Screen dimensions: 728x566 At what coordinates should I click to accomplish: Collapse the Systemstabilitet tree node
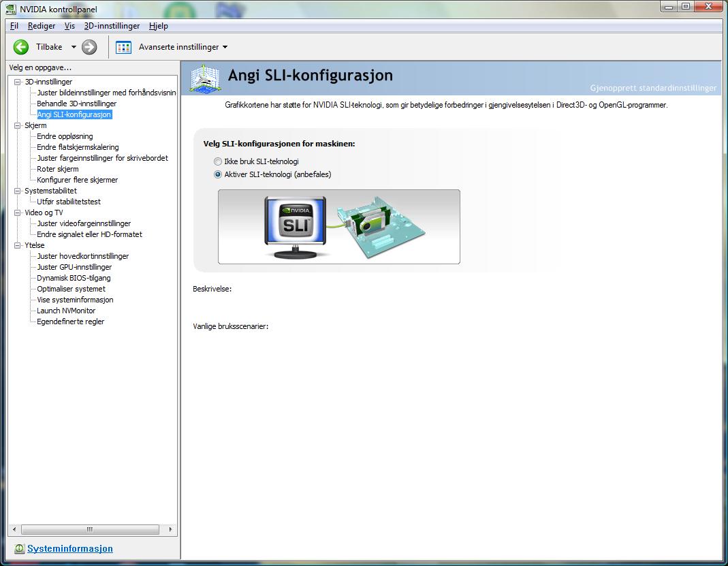[18, 191]
